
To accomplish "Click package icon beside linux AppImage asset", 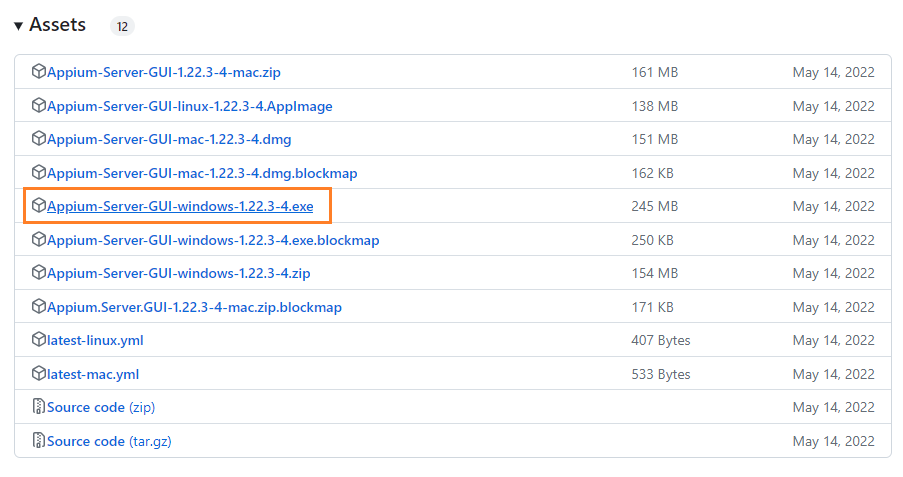I will coord(39,105).
